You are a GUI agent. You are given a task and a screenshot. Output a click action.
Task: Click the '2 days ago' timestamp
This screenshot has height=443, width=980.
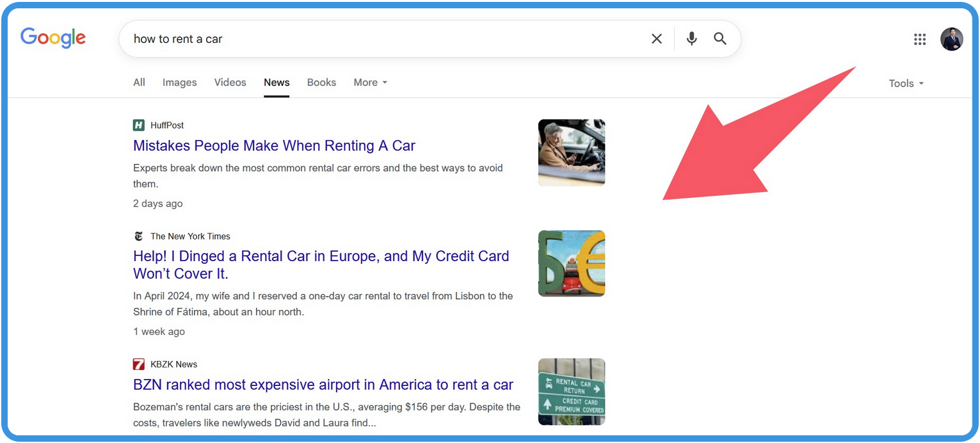(158, 204)
